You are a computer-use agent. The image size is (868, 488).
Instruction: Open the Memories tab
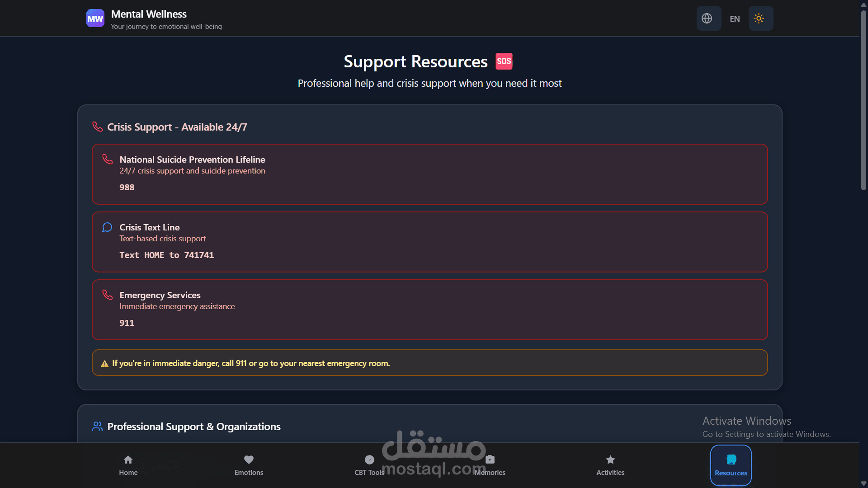click(490, 465)
